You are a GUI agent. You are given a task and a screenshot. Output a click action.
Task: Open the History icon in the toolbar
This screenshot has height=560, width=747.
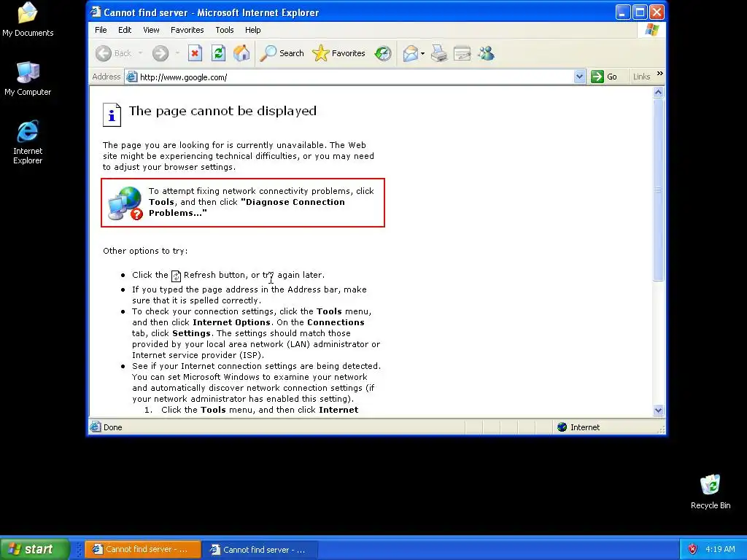382,53
